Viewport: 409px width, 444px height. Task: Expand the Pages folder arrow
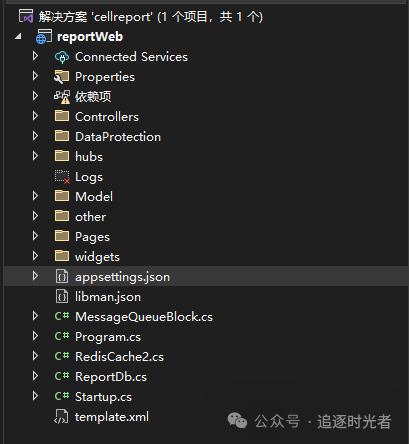coord(35,236)
